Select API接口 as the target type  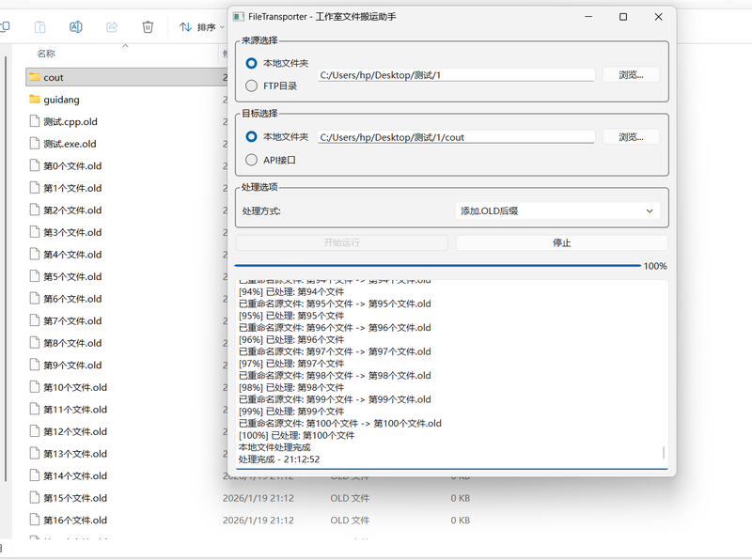click(251, 160)
